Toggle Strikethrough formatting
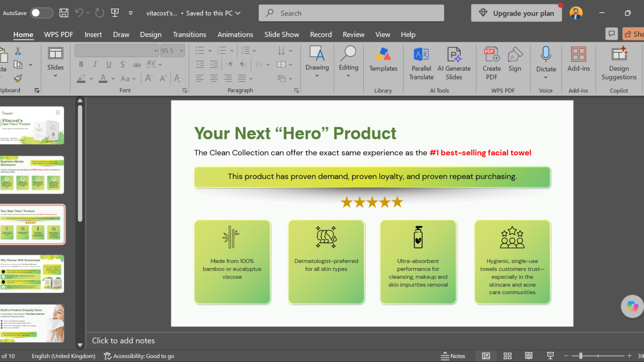The width and height of the screenshot is (644, 362). [x=137, y=64]
